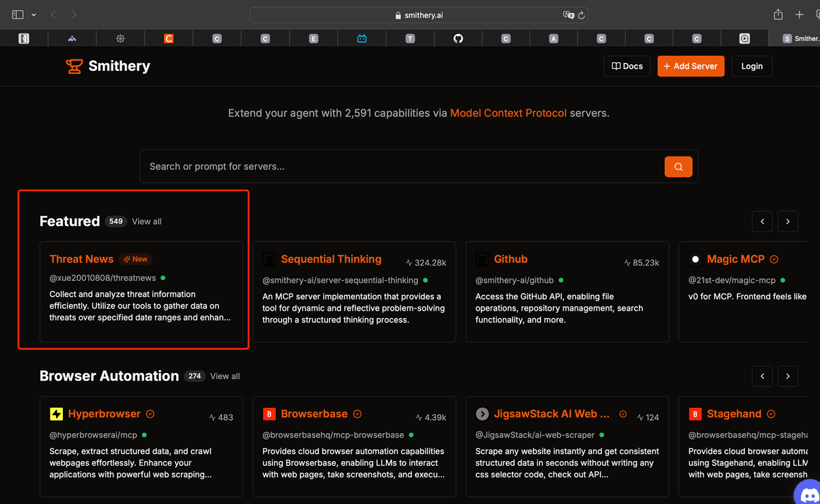This screenshot has height=504, width=820.
Task: Switch to the tab with T icon
Action: (x=410, y=39)
